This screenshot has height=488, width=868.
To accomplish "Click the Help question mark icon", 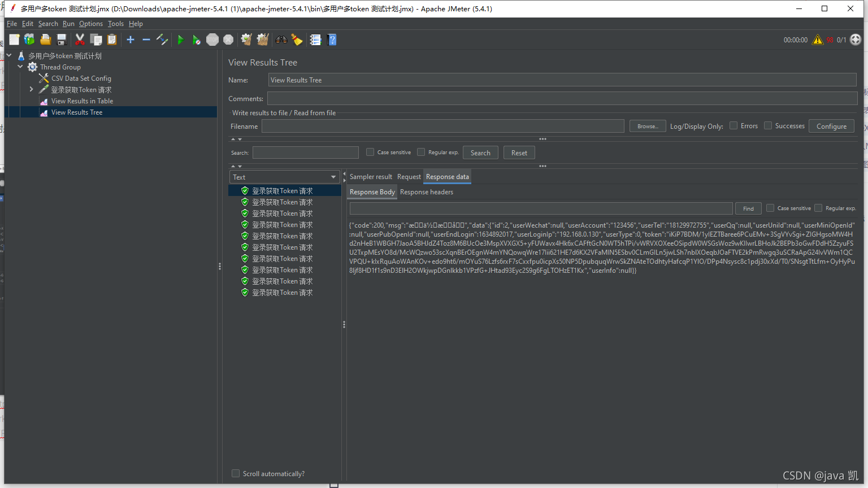I will click(332, 40).
